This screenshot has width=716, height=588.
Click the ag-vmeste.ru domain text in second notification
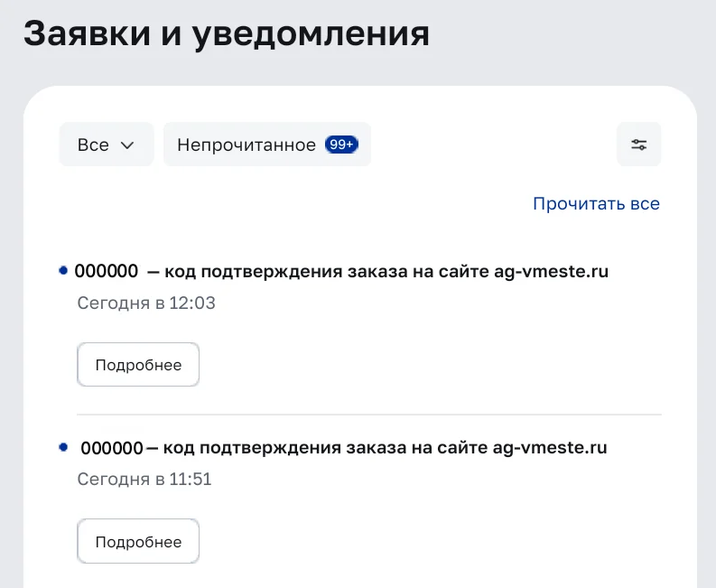click(550, 448)
